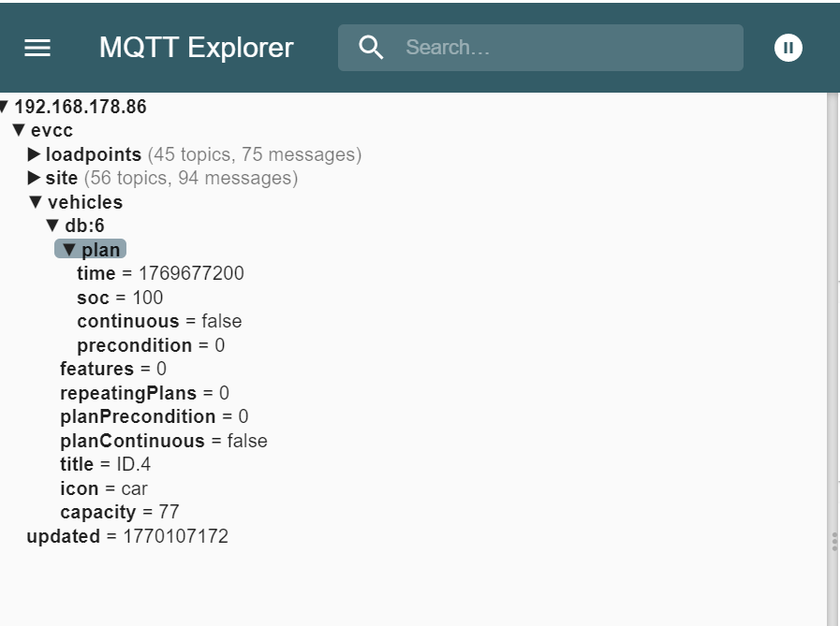Select the repeatingPlans topic

[128, 393]
